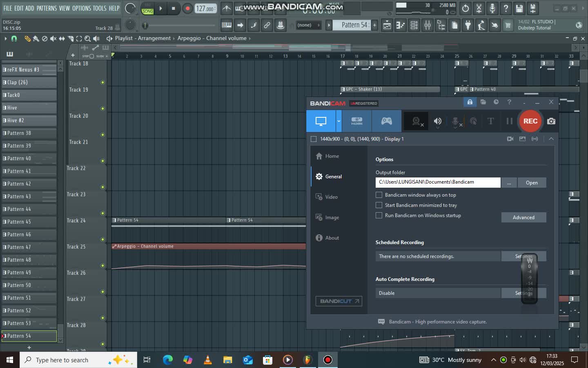Toggle the magnet snap icon in Playlist
Screen dimensions: 588x368
click(14, 38)
